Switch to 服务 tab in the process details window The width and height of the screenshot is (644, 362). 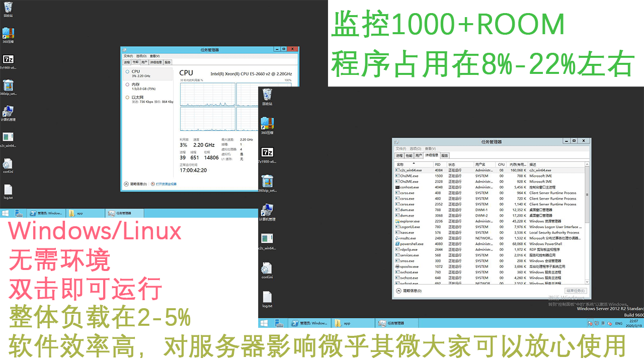pos(445,156)
